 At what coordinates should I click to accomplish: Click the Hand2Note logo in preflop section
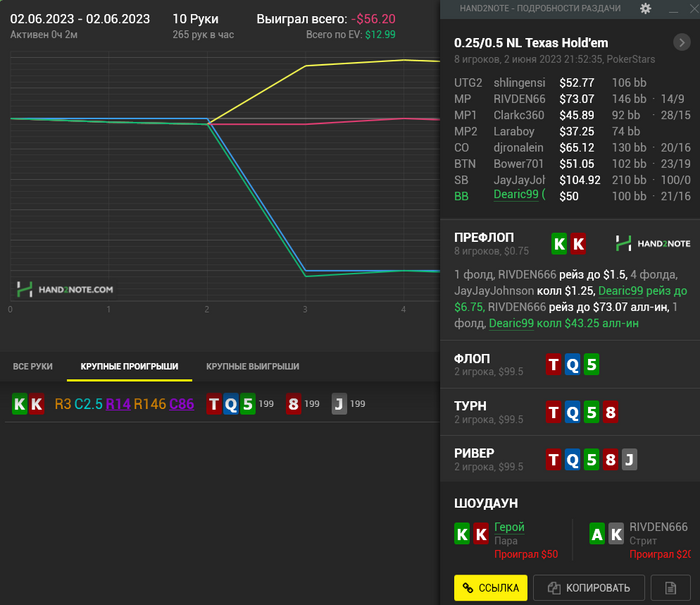pyautogui.click(x=653, y=244)
